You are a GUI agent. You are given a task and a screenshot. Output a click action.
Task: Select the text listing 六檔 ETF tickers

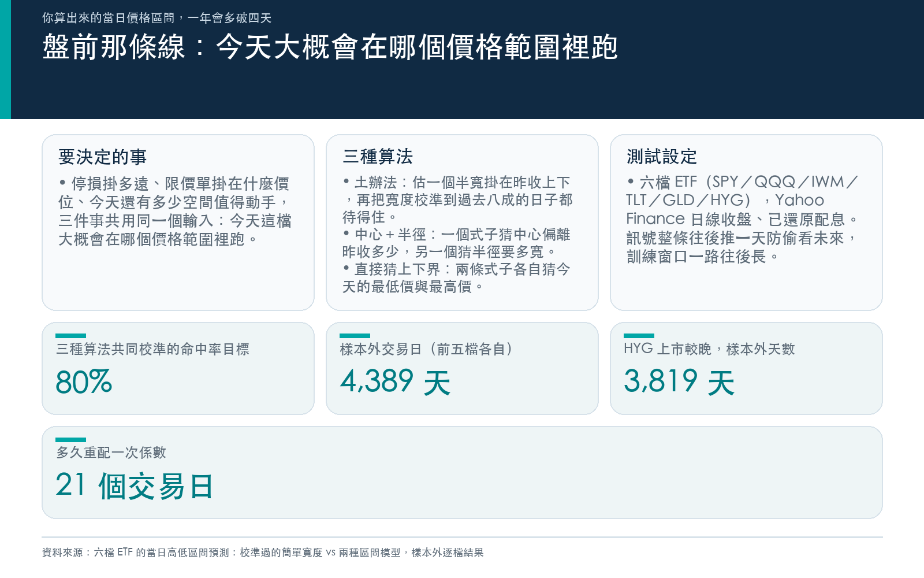[x=743, y=191]
